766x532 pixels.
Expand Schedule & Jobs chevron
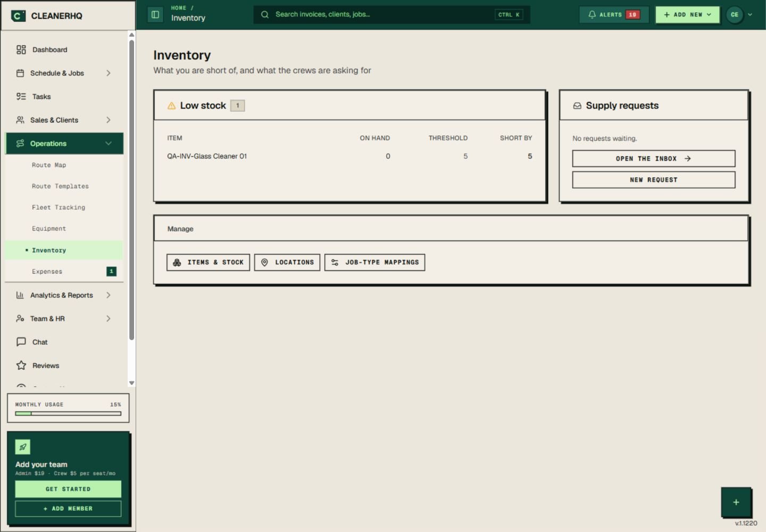click(109, 73)
